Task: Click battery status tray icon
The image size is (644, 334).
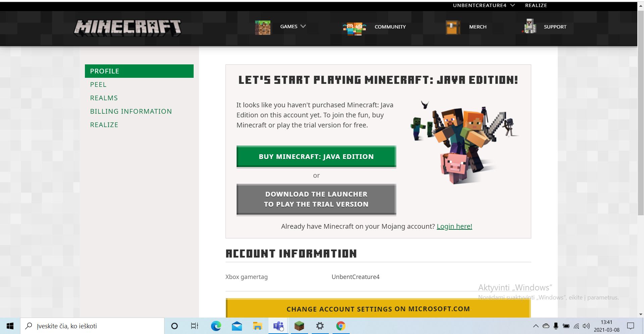Action: coord(566,326)
